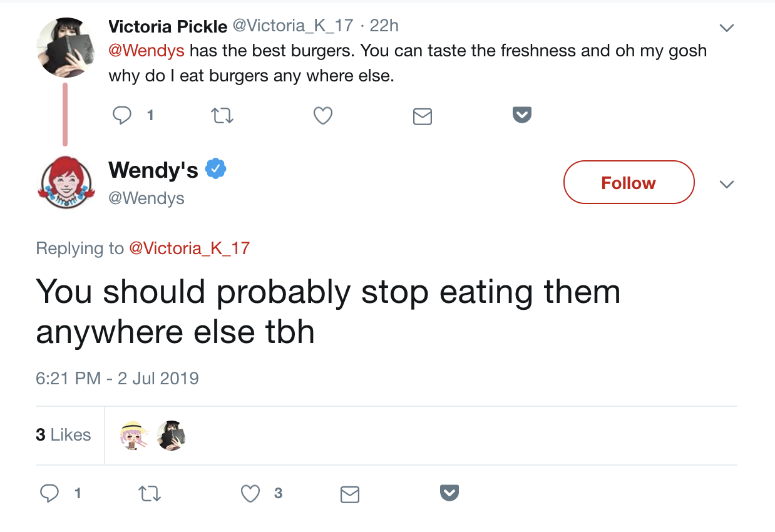Send Victoria's tweet via Direct Message
775x532 pixels.
(x=423, y=116)
